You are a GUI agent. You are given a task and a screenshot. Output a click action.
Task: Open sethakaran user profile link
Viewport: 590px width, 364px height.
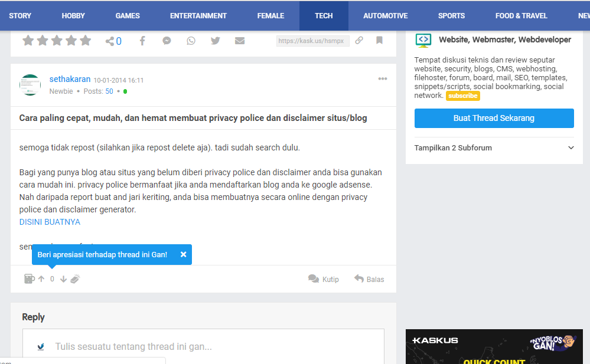70,79
